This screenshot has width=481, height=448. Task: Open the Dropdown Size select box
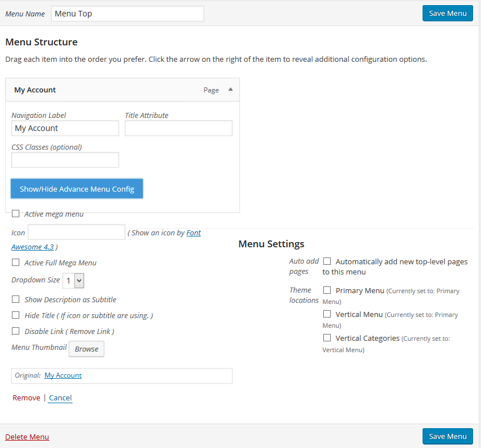pyautogui.click(x=73, y=281)
